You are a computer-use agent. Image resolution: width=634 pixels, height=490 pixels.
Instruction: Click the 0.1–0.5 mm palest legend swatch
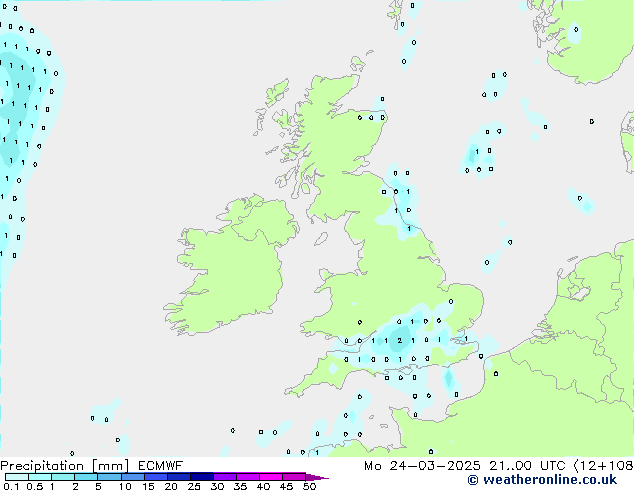coord(17,477)
